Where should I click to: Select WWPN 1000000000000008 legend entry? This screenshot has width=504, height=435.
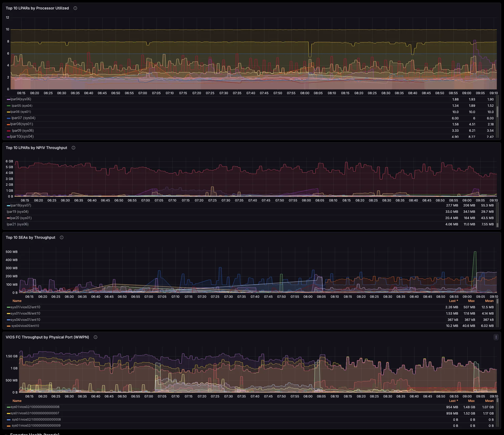36,420
